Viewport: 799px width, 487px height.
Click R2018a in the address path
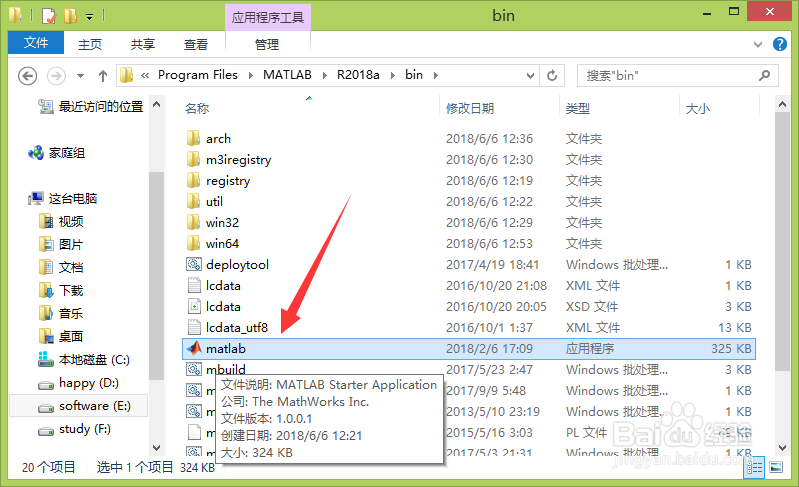[x=358, y=75]
